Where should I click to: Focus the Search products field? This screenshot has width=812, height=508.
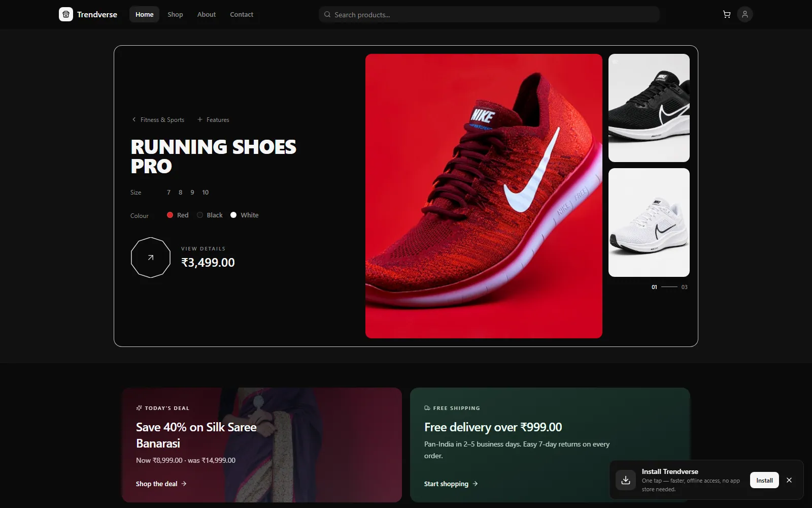[x=489, y=14]
